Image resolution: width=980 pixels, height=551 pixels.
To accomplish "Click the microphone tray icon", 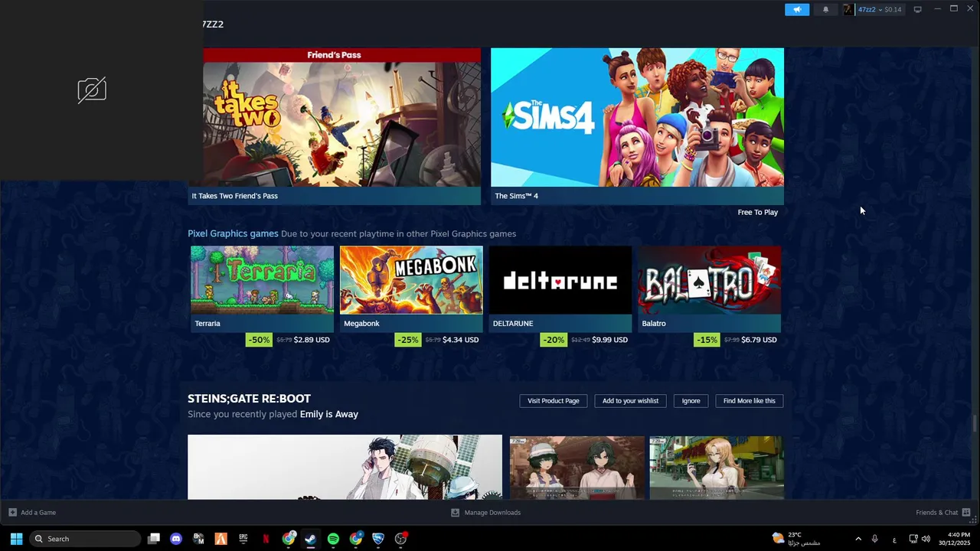I will (874, 539).
